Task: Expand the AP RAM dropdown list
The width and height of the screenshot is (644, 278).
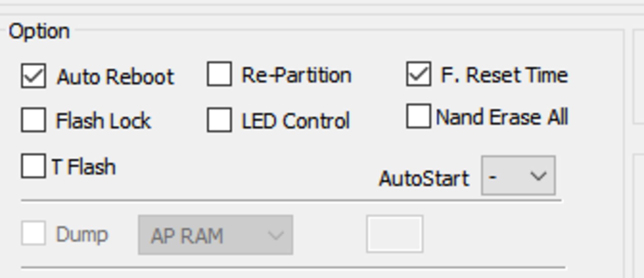Action: [x=215, y=235]
